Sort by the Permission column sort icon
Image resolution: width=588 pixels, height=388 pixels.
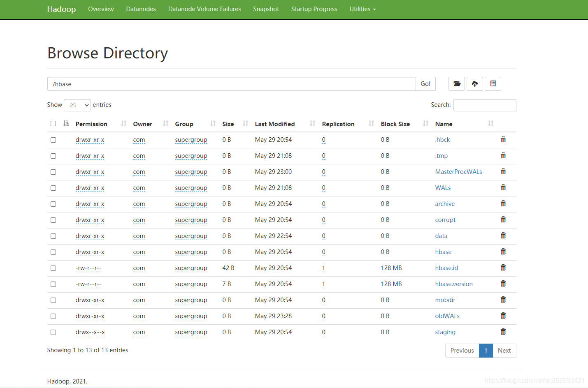(123, 124)
